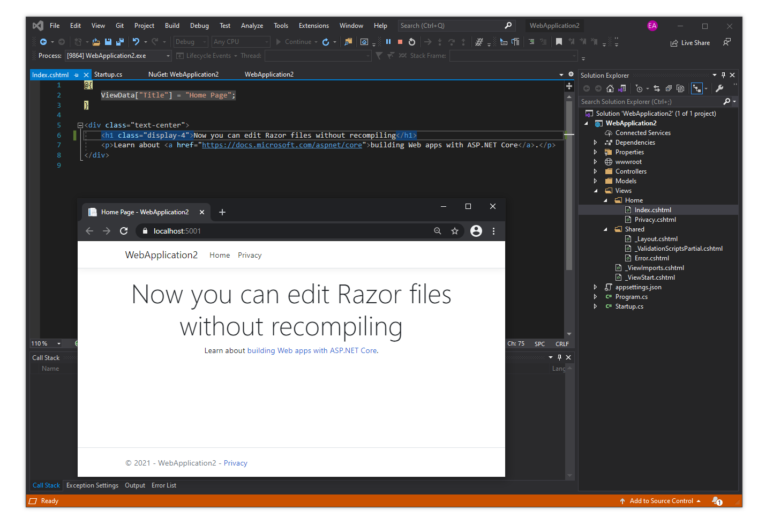Click Add to Source Control
This screenshot has width=773, height=532.
(x=661, y=501)
